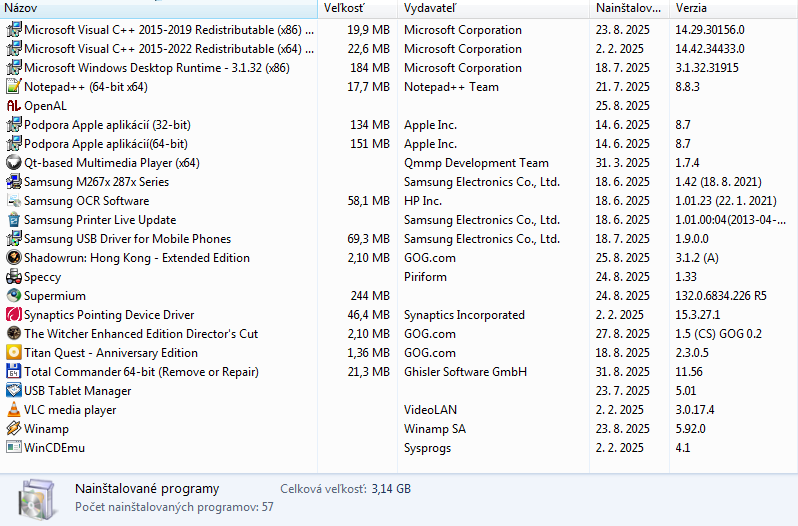Click the Supermium browser icon

(14, 296)
